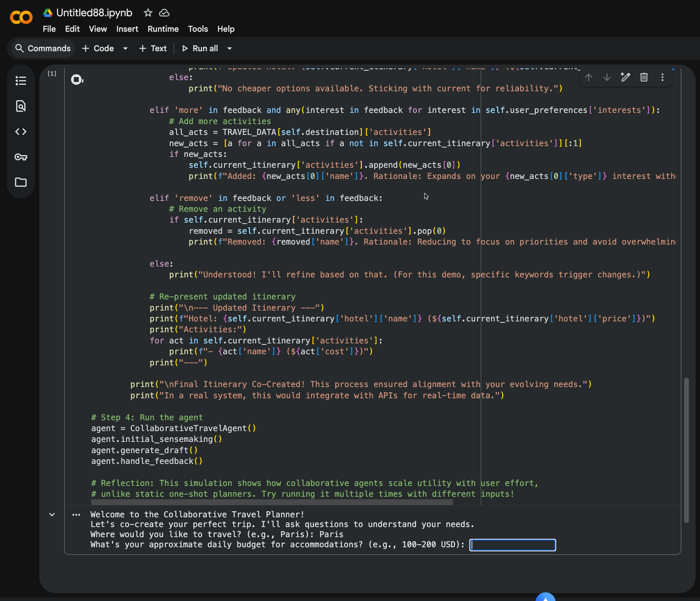Open find and replace sidebar icon
Viewport: 700px width, 601px height.
(x=21, y=106)
